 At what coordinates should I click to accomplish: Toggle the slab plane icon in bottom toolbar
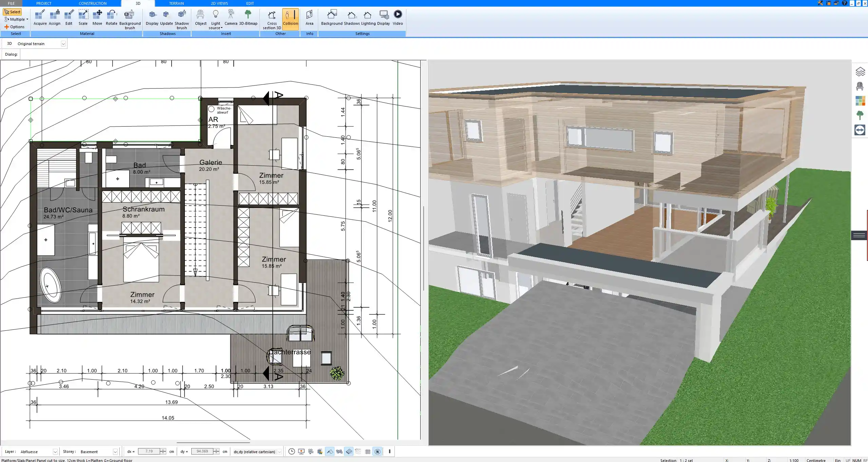point(349,451)
